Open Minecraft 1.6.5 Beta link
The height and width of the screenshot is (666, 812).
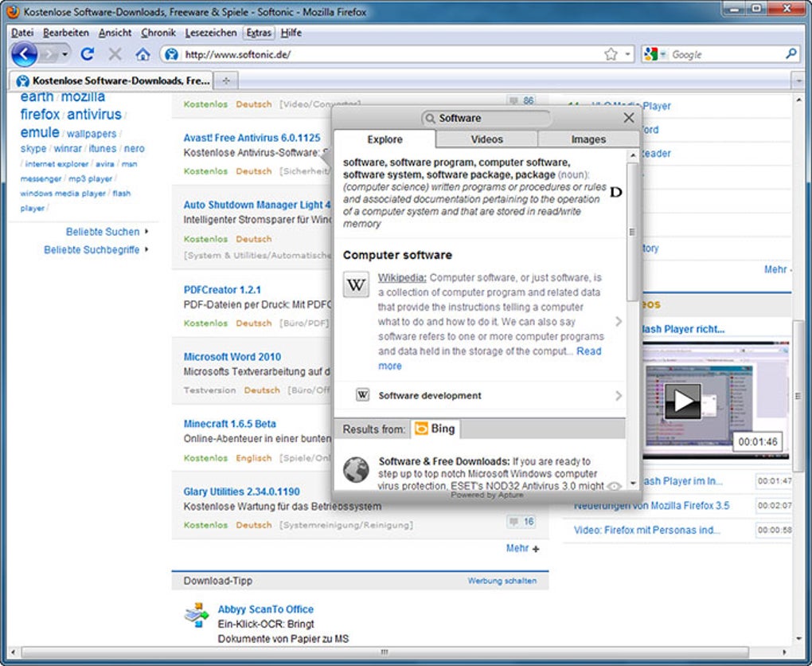point(229,424)
